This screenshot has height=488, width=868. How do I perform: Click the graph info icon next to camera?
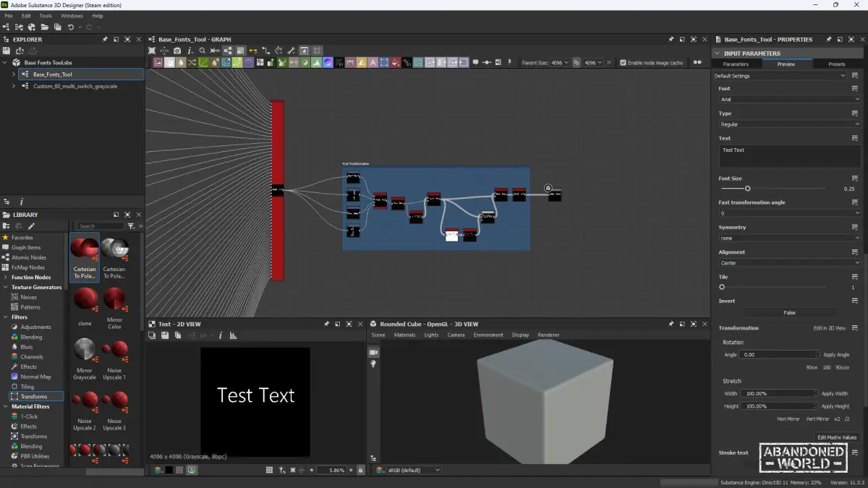click(190, 51)
